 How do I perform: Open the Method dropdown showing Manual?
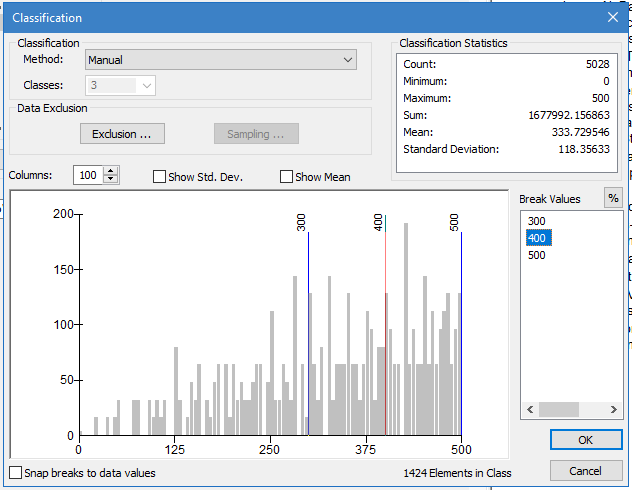(x=220, y=60)
